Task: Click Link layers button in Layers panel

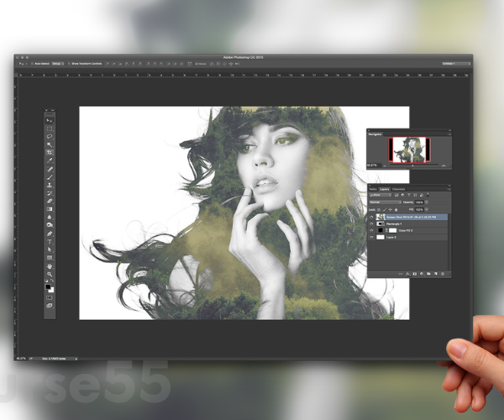Action: [x=401, y=274]
